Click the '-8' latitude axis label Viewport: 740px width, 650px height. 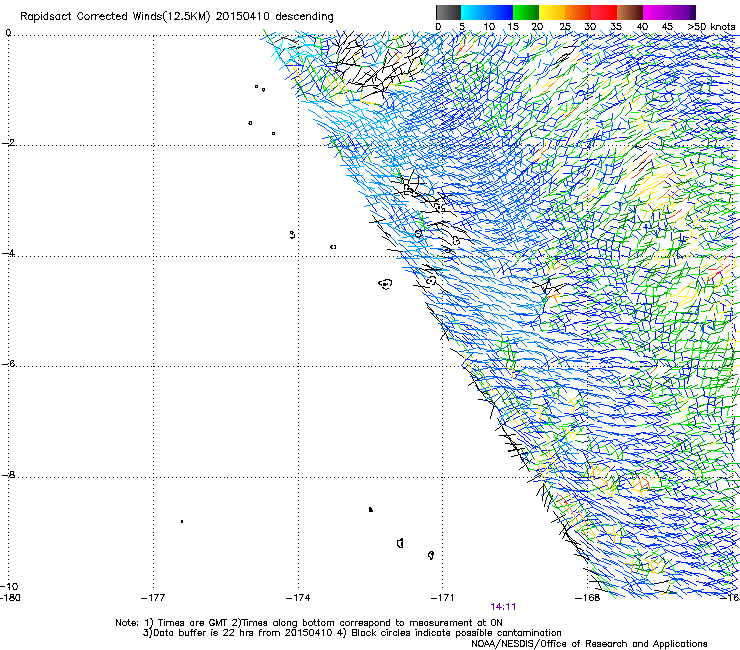click(8, 474)
